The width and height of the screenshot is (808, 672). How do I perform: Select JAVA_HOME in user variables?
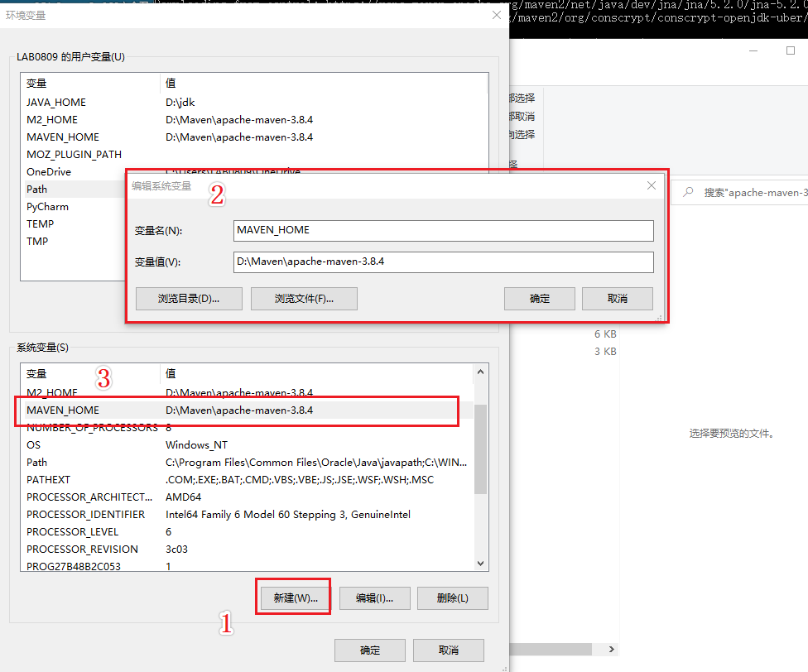pos(56,103)
